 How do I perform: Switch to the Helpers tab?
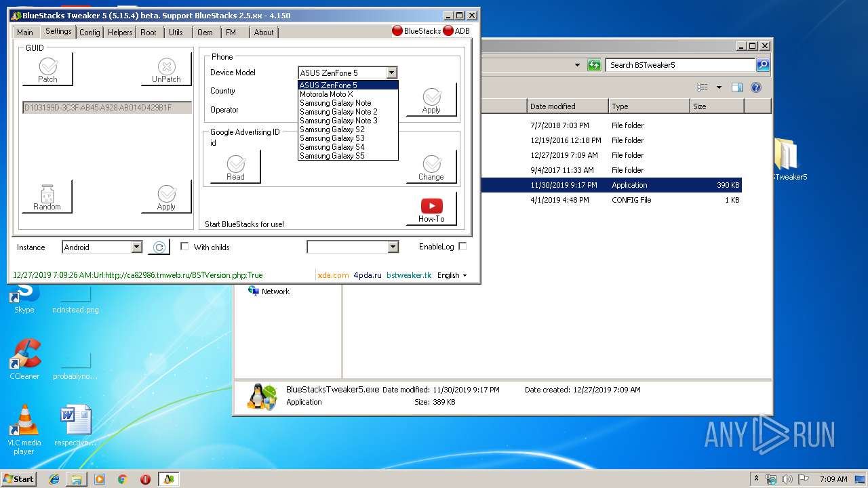[120, 33]
